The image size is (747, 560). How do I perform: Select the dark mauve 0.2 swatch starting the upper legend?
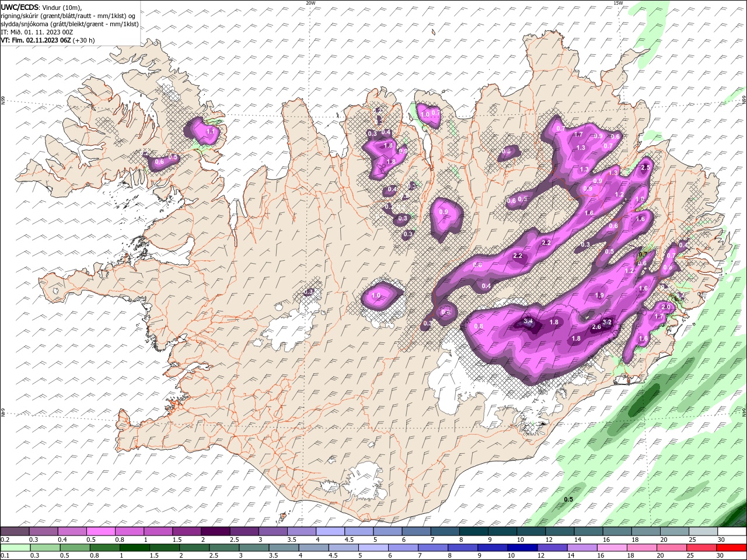(x=15, y=531)
